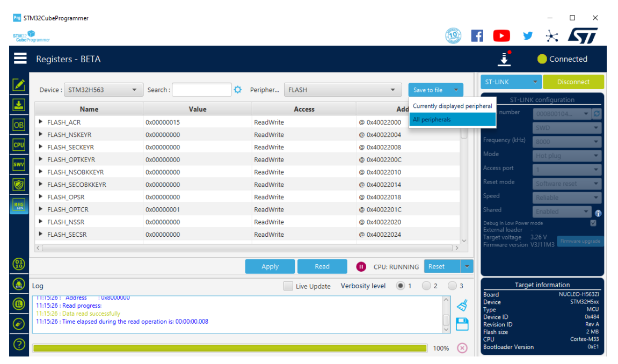This screenshot has width=618, height=364.
Task: Sort by the Value column header
Action: click(x=198, y=109)
